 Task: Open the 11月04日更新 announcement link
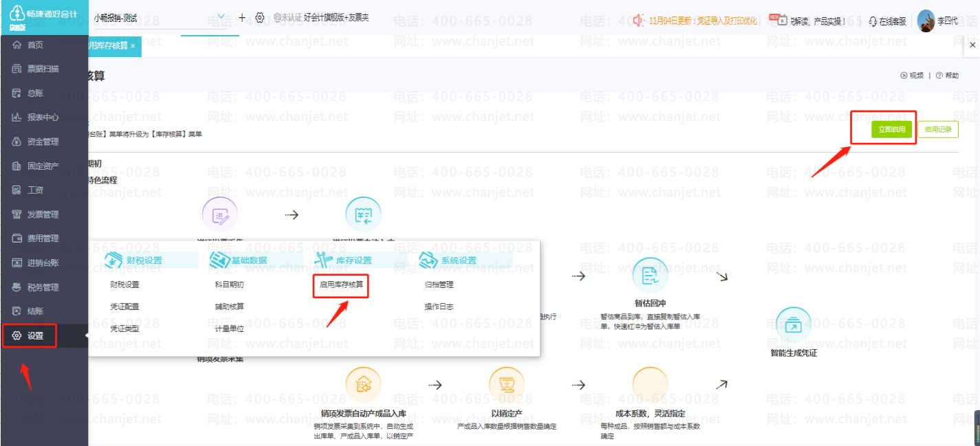click(x=702, y=21)
